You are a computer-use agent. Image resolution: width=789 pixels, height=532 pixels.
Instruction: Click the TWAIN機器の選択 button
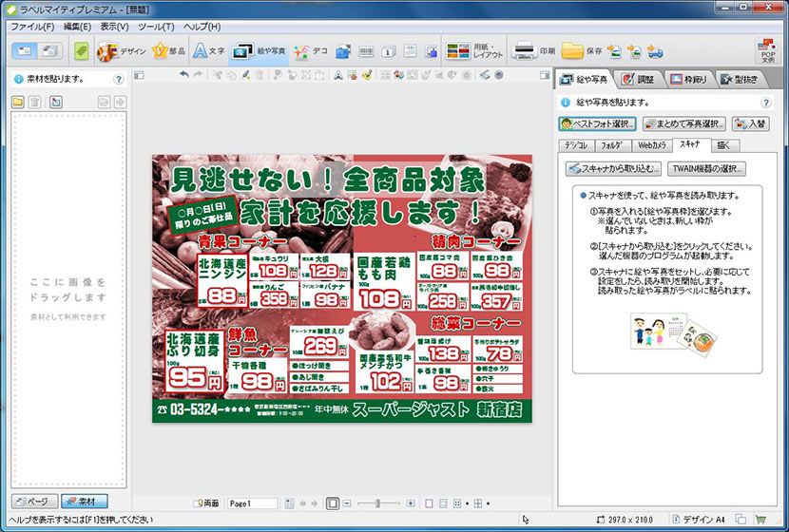(706, 169)
